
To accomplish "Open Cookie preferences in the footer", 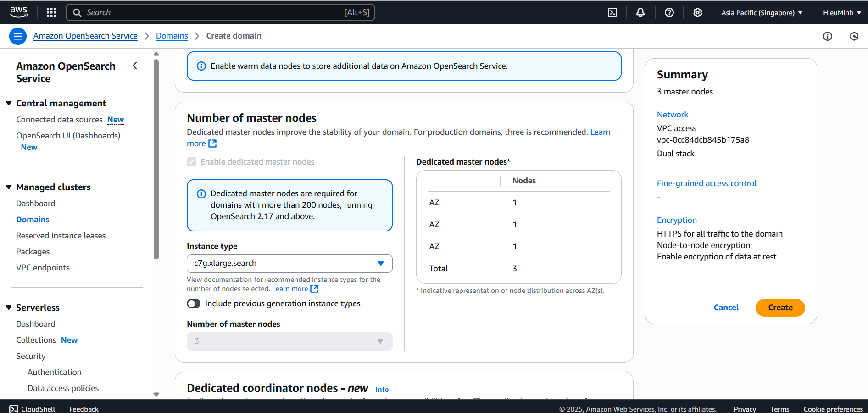I will pyautogui.click(x=833, y=409).
